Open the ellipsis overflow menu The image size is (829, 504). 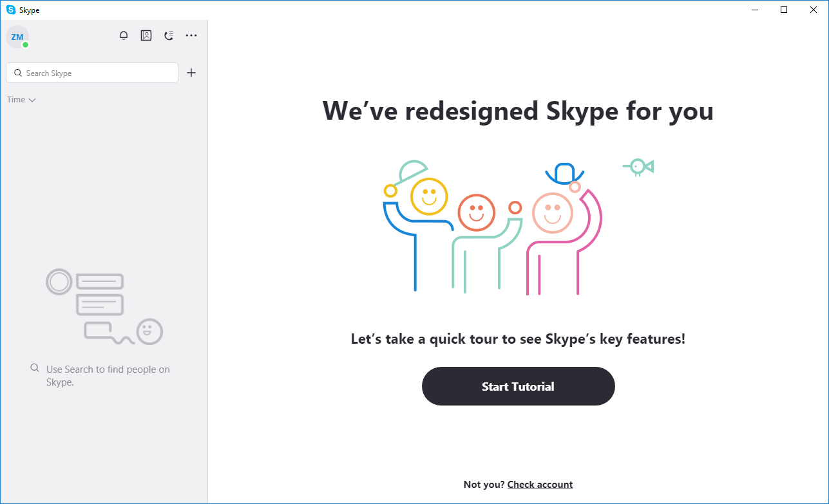tap(191, 35)
